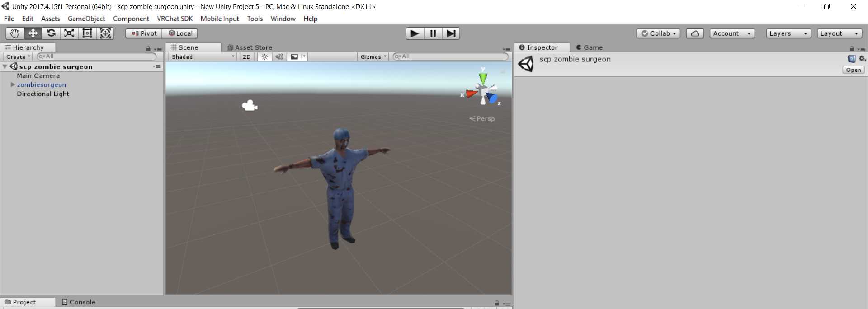Viewport: 868px width, 309px height.
Task: Open the VRChat SDK menu
Action: 175,19
